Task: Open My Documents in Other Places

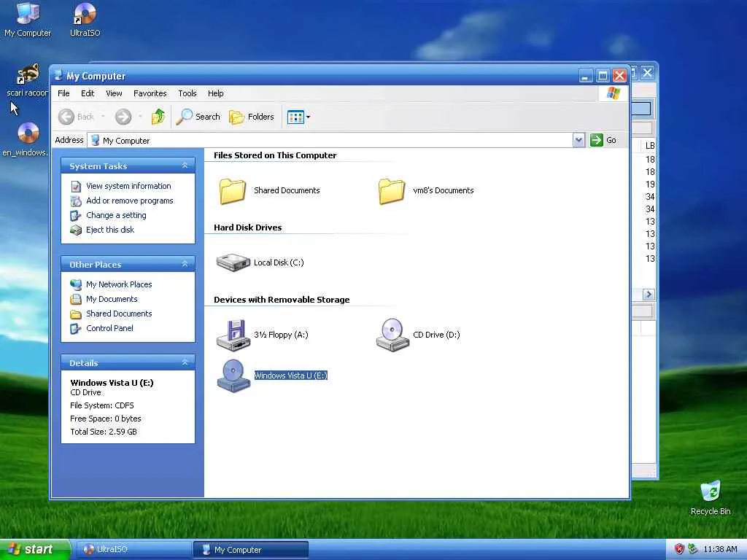Action: pyautogui.click(x=112, y=299)
